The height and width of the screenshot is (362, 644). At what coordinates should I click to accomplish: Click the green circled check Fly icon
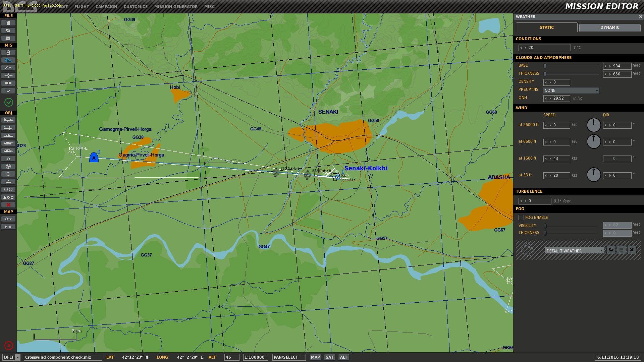click(9, 102)
